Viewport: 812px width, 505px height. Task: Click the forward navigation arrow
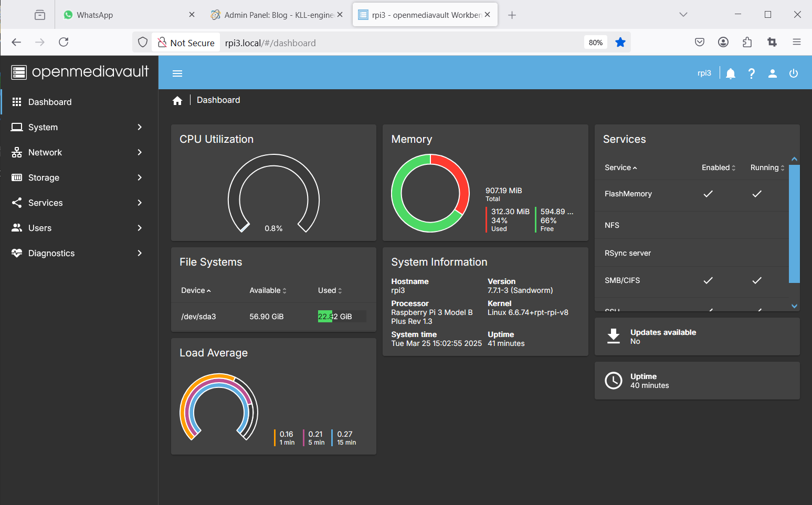pos(40,42)
